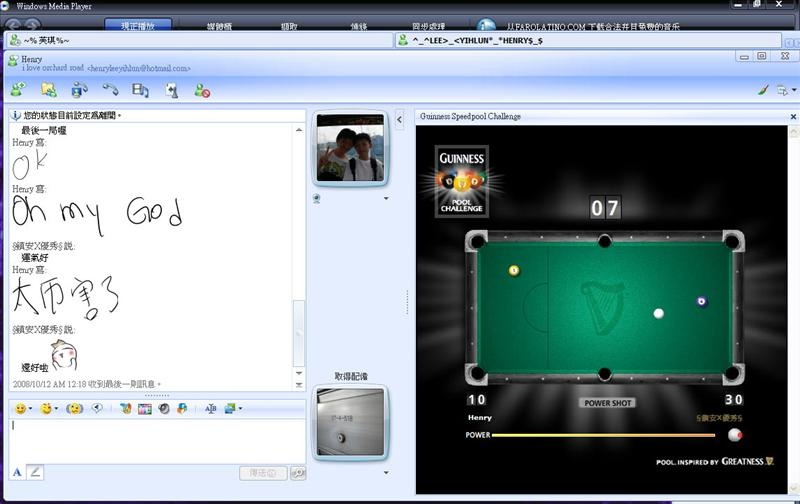This screenshot has height=504, width=800.
Task: Click the yellow 1 ball on the table
Action: coord(514,270)
